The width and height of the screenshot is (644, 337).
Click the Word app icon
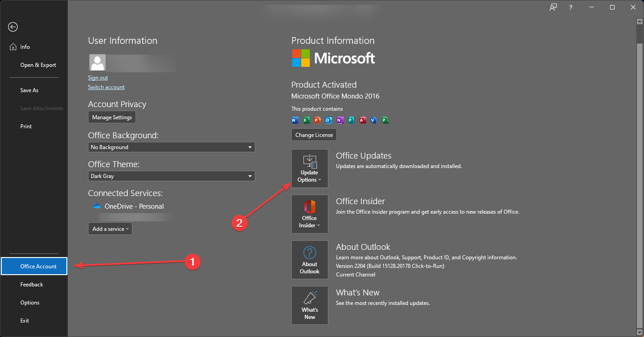coord(295,120)
